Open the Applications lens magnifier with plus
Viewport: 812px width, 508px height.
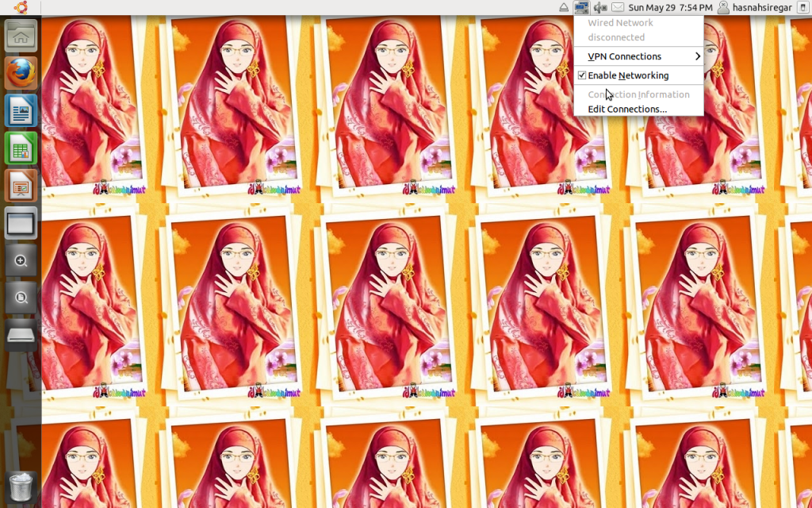click(x=21, y=260)
